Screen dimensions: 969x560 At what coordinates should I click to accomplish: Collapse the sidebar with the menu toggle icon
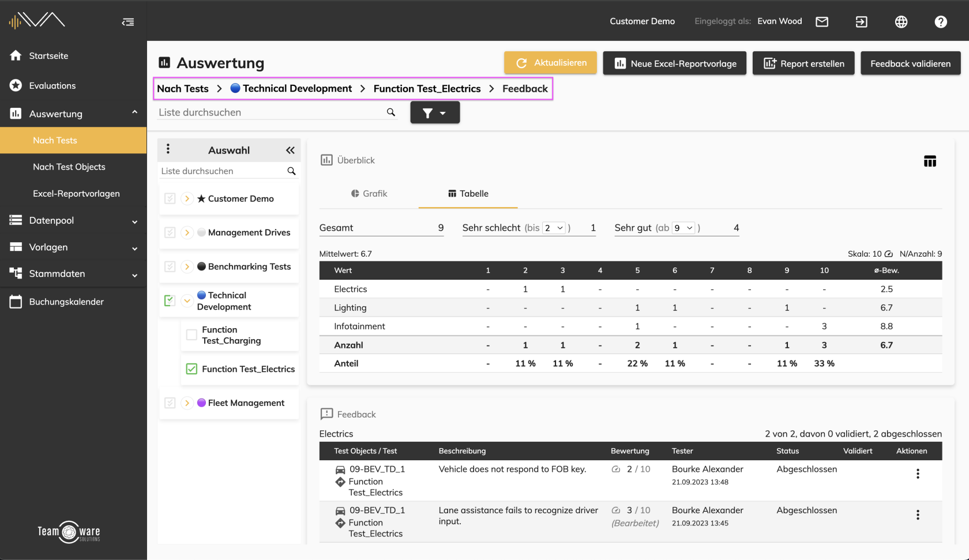tap(128, 22)
